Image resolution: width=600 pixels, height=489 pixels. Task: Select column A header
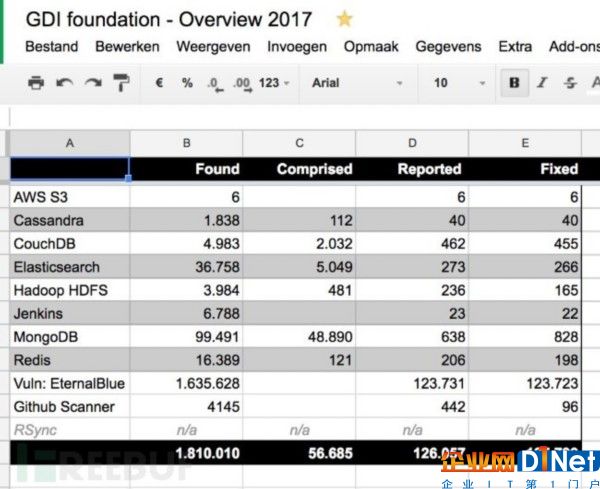point(70,143)
